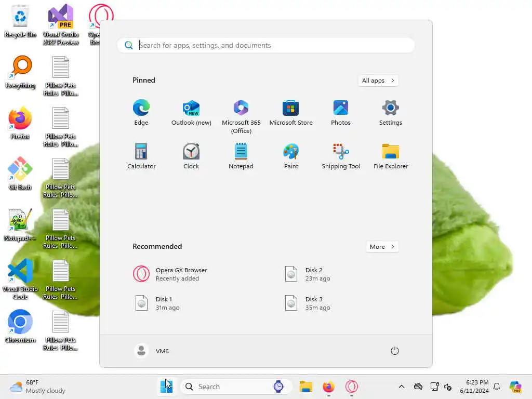Image resolution: width=532 pixels, height=399 pixels.
Task: Switch to Firefox on the taskbar
Action: [x=328, y=387]
